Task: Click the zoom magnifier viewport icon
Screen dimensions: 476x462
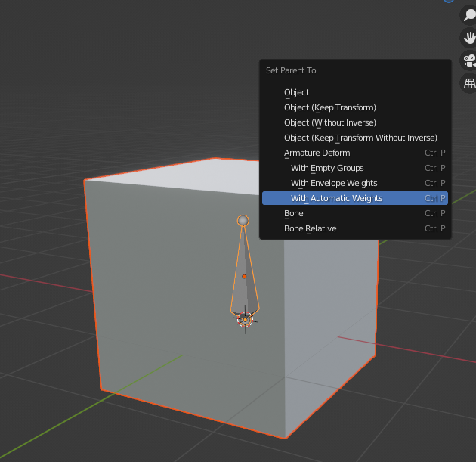Action: click(469, 14)
